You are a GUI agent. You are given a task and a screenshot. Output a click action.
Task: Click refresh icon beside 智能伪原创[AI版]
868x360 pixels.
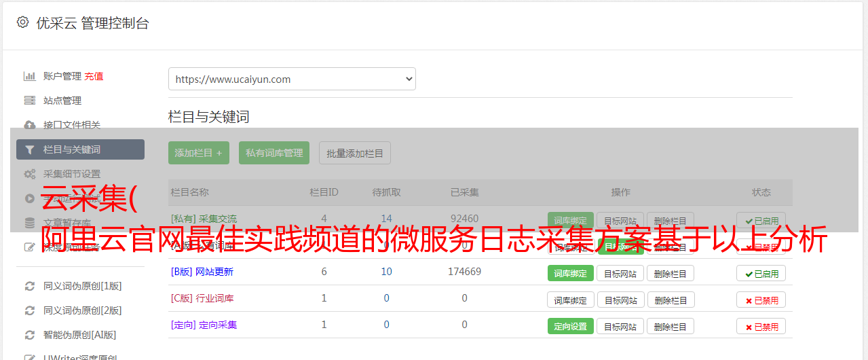pos(30,335)
